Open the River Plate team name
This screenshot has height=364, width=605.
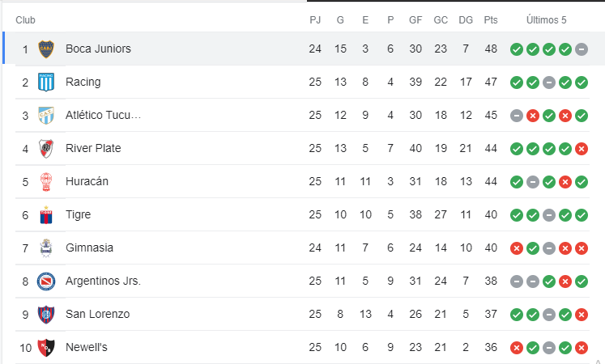(93, 148)
